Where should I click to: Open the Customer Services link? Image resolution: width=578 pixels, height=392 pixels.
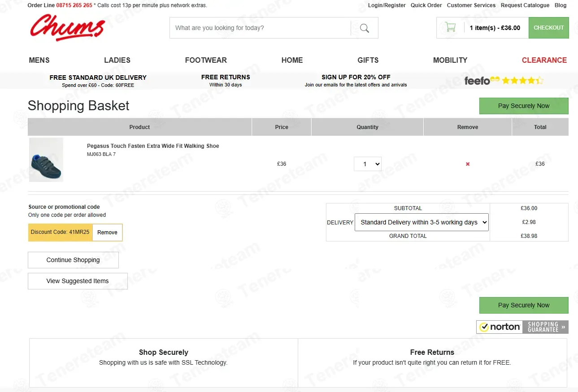tap(471, 5)
